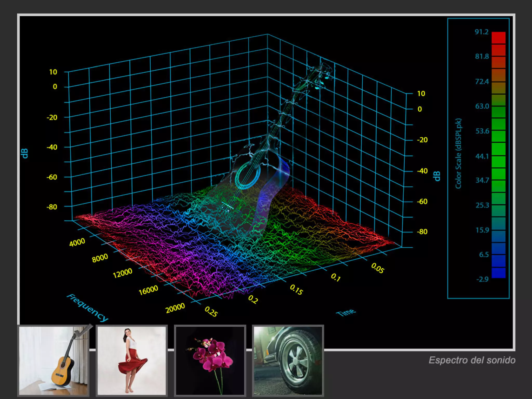Viewport: 532px width, 399px height.
Task: Click the left-side dB axis title
Action: tap(25, 153)
